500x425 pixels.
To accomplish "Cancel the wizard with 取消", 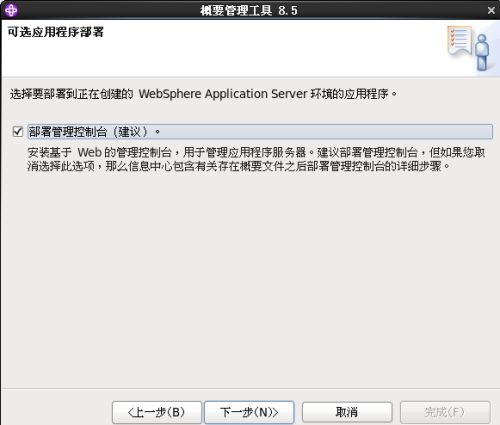I will (x=347, y=412).
